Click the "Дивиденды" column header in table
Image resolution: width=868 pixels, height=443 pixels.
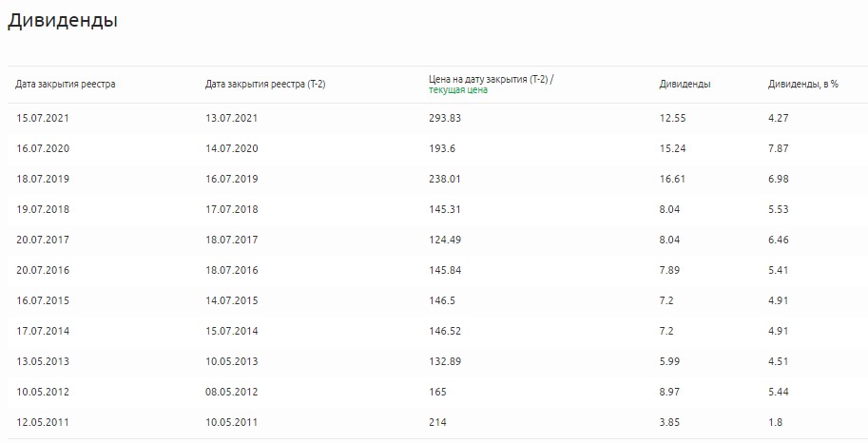click(x=685, y=85)
